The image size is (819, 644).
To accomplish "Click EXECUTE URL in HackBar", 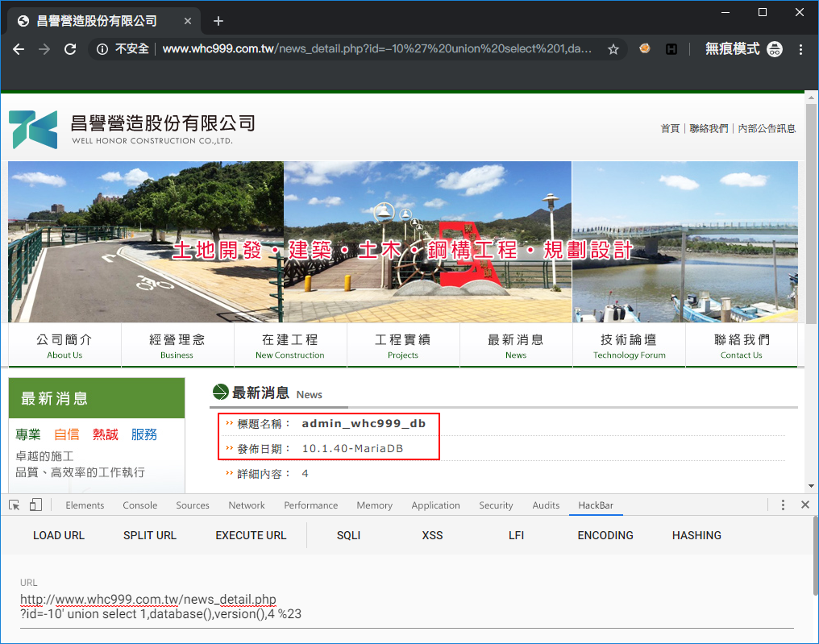I will (x=251, y=535).
